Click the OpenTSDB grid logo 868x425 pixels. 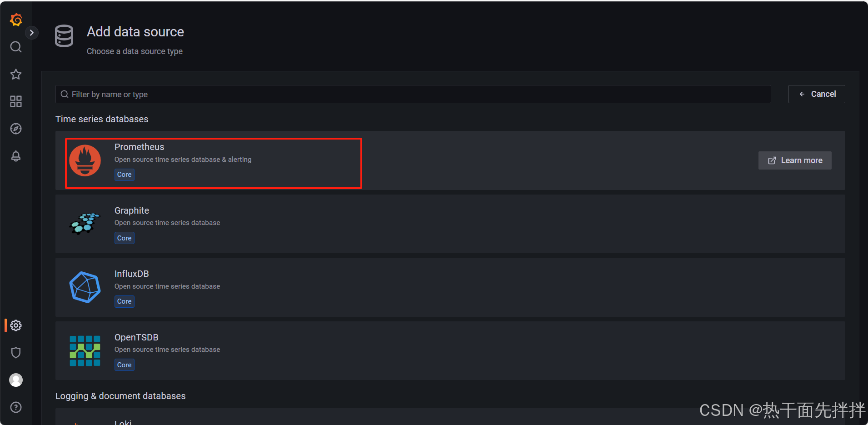point(85,351)
